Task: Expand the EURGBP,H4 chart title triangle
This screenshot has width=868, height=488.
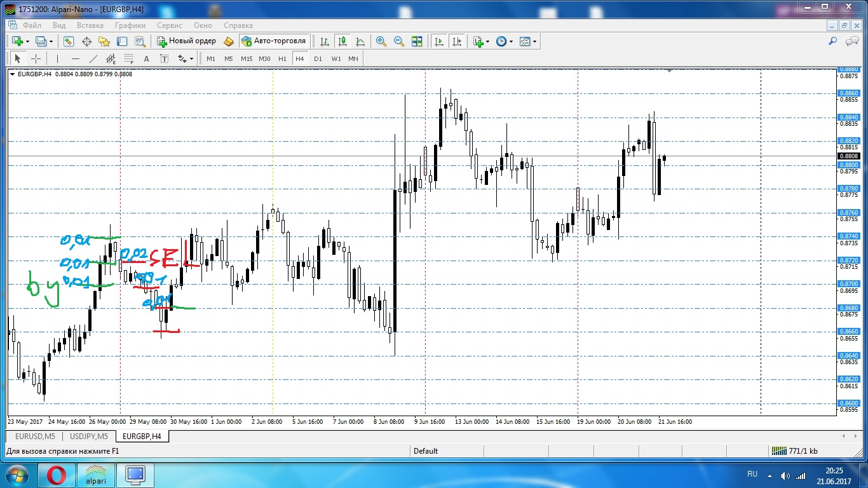Action: point(13,74)
